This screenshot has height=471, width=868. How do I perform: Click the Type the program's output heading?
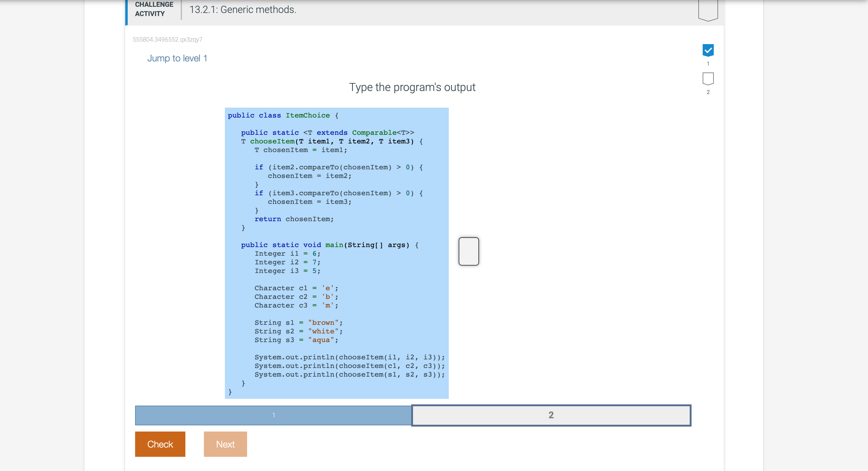(x=412, y=87)
